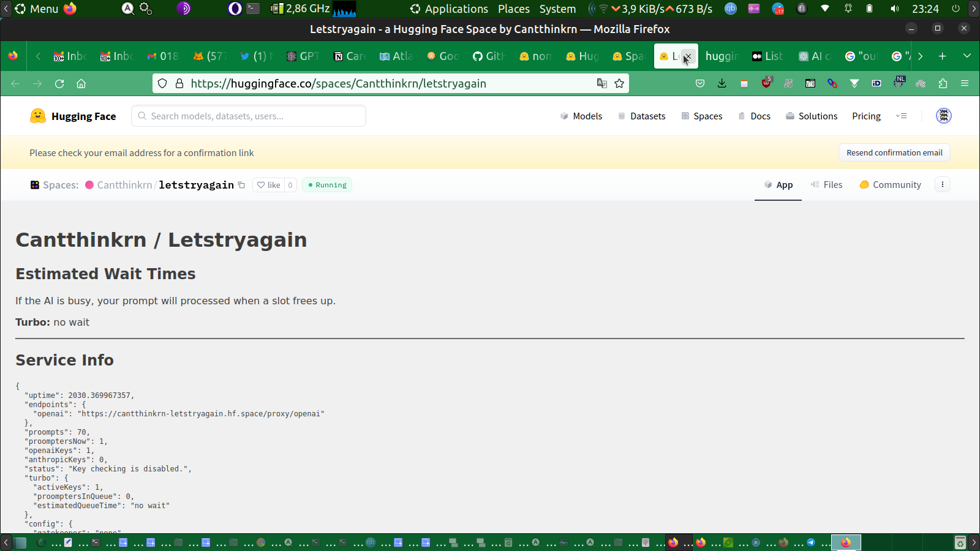Save the page to Pocket
The image size is (980, 551).
coord(700,84)
